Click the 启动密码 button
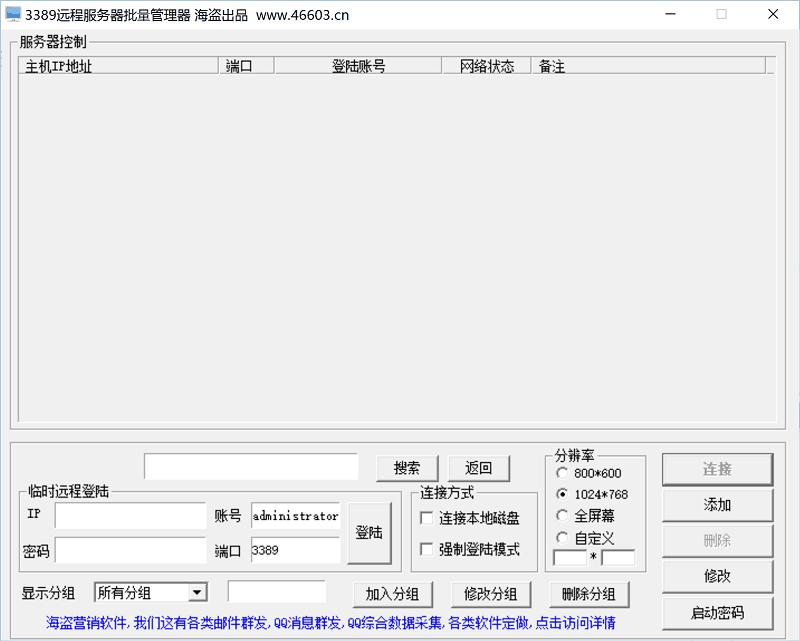 pos(716,613)
